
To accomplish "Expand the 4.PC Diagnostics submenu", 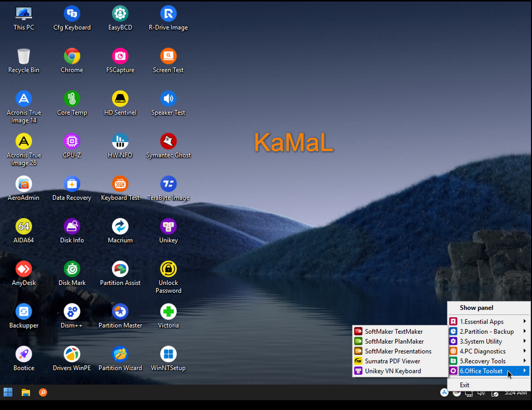I will click(489, 351).
